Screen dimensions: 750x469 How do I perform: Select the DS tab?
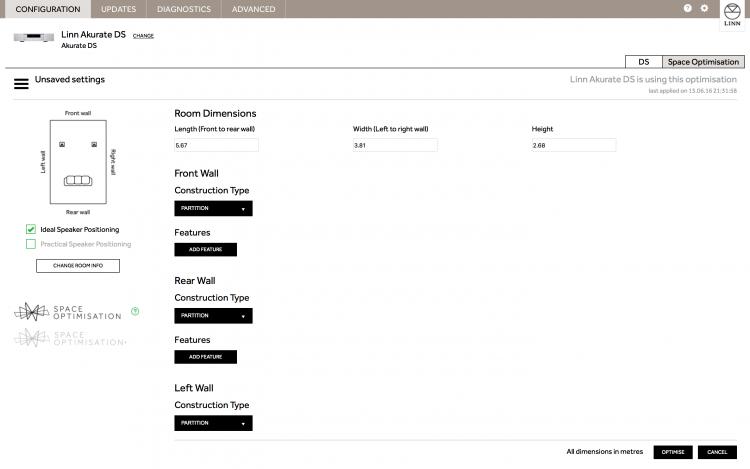(x=643, y=62)
